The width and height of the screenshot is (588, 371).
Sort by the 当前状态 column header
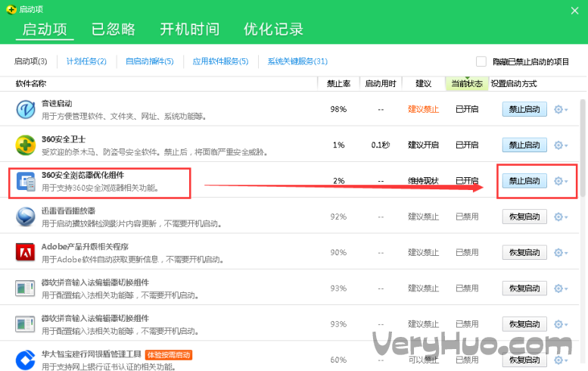[x=467, y=83]
